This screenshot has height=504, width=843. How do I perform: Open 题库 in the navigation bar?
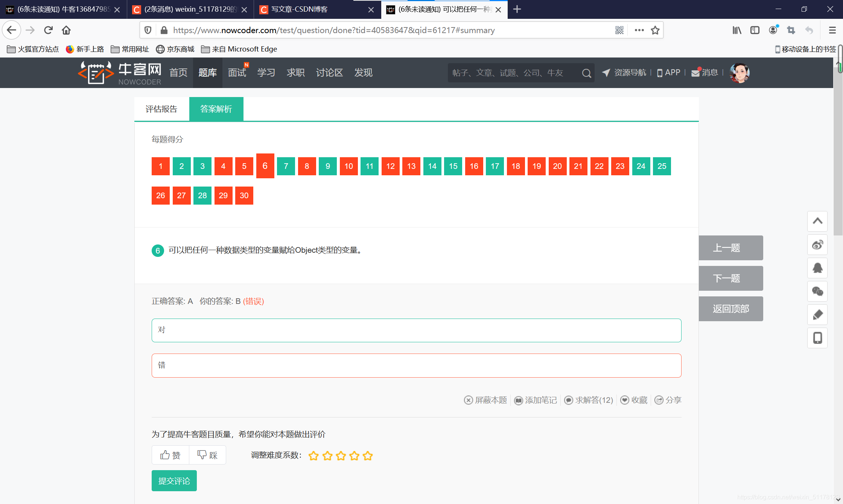click(207, 73)
